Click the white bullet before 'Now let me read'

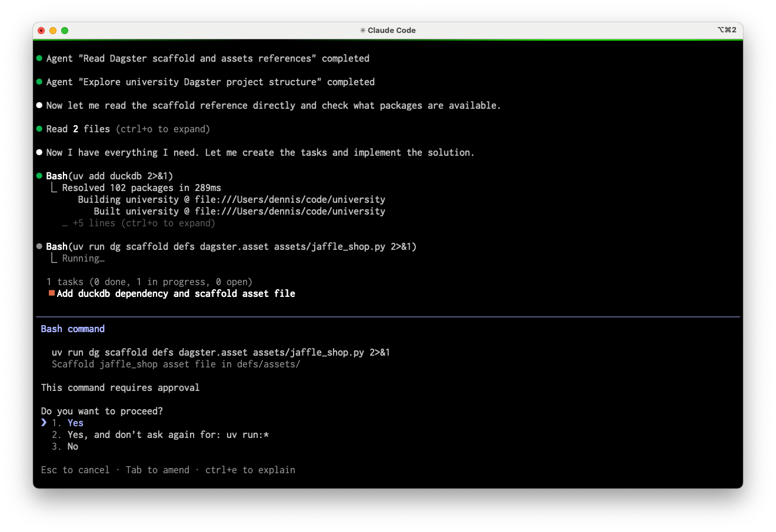tap(39, 105)
